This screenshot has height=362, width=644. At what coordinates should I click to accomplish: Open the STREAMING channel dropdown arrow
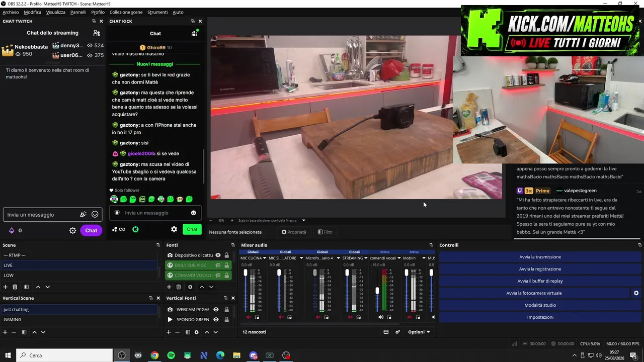click(x=366, y=258)
